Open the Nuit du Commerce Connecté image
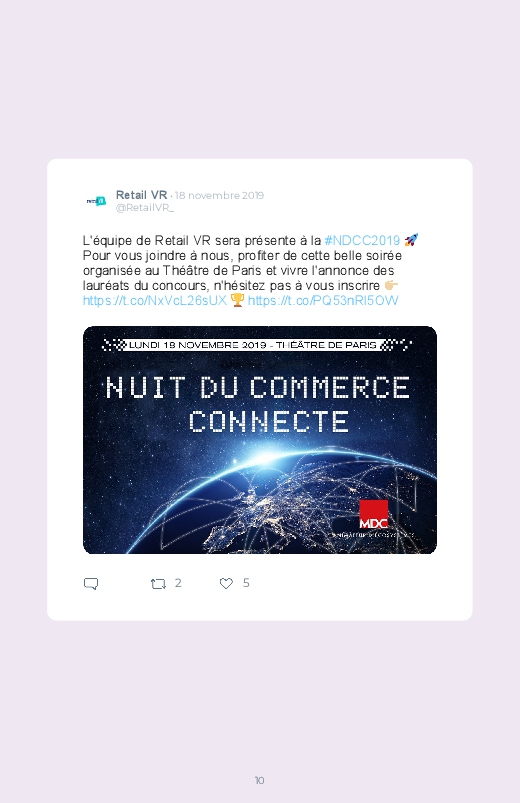 click(x=260, y=440)
